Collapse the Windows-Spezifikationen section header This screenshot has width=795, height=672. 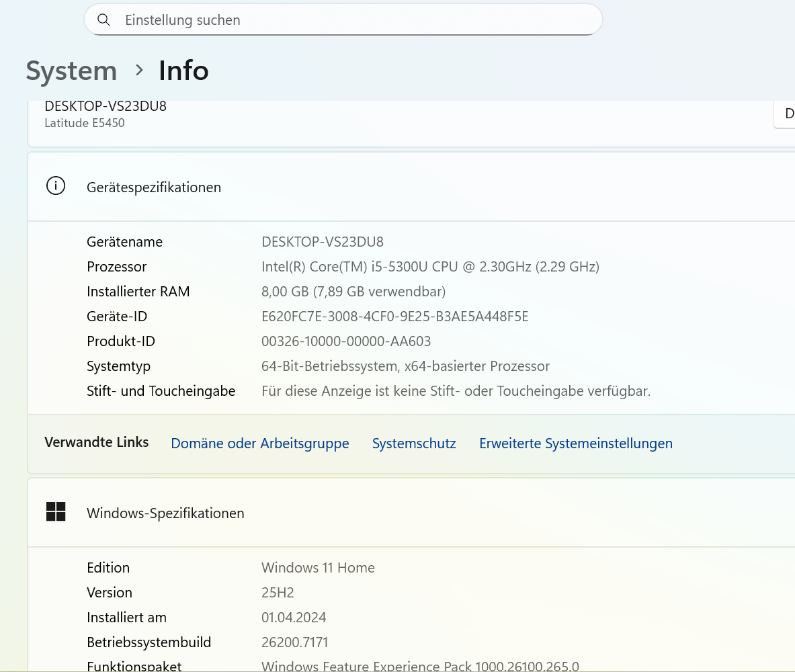pos(411,513)
